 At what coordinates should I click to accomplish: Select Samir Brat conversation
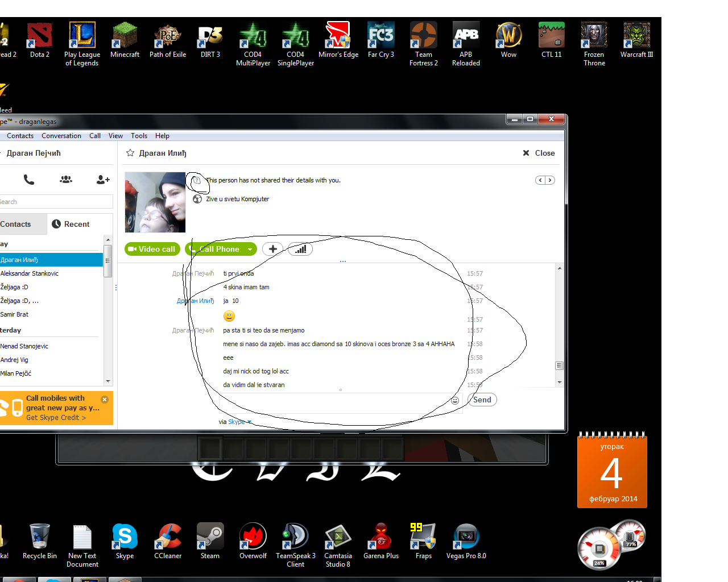pos(51,314)
